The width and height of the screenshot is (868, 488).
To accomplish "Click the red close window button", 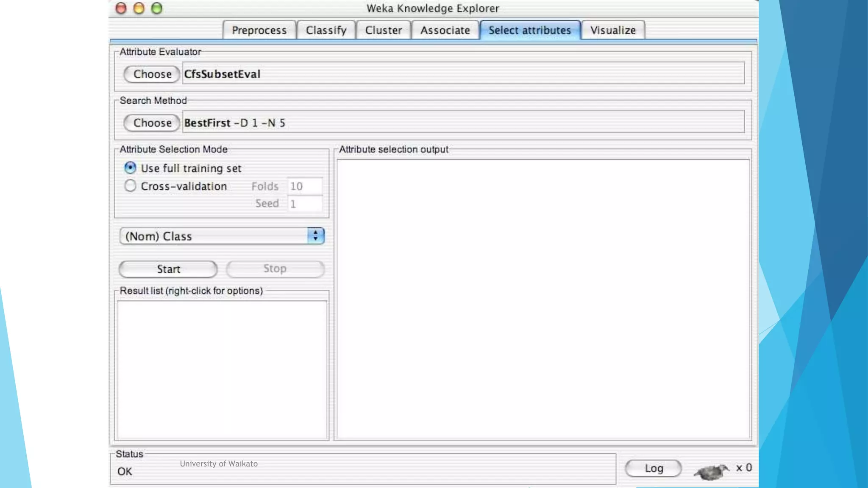I will point(121,8).
